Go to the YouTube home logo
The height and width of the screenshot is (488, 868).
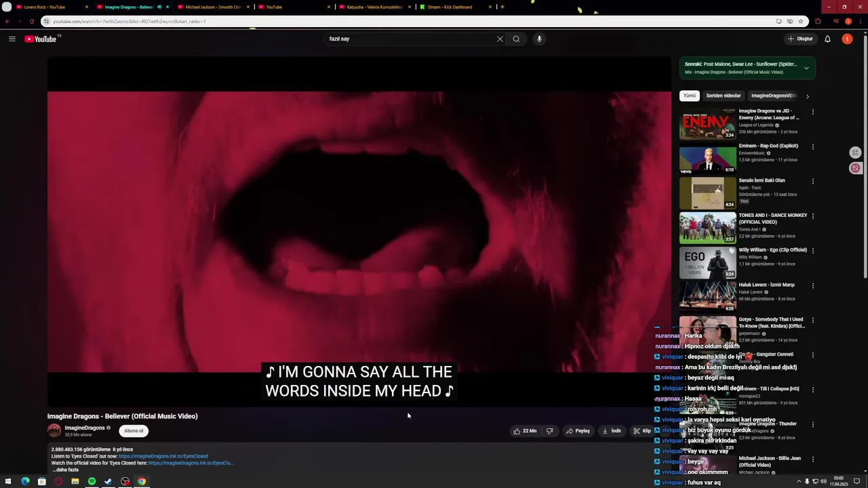pyautogui.click(x=42, y=39)
